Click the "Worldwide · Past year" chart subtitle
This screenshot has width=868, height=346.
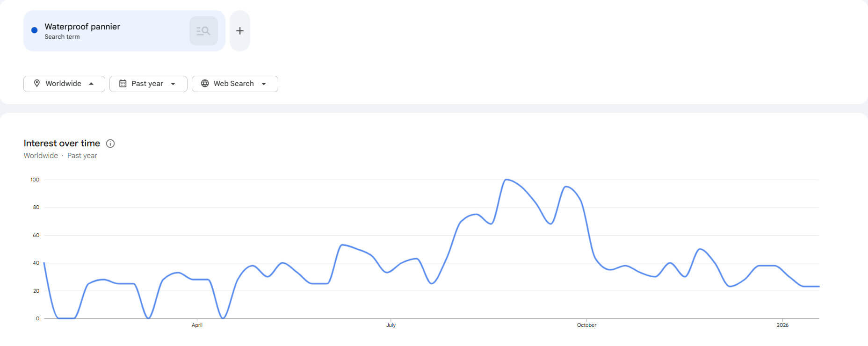60,156
